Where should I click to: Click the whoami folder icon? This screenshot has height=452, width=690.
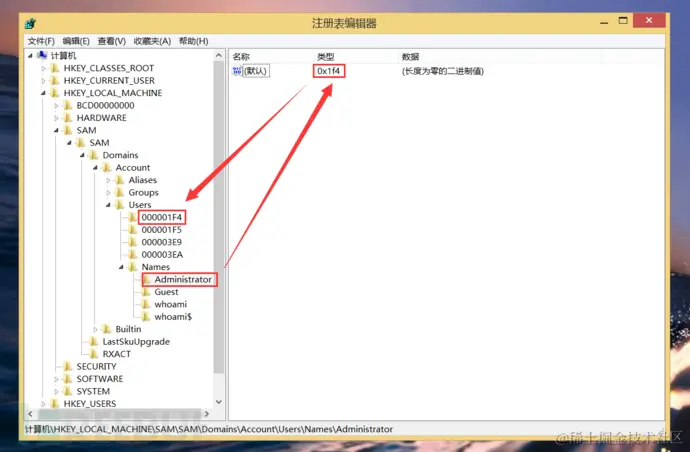pyautogui.click(x=146, y=304)
